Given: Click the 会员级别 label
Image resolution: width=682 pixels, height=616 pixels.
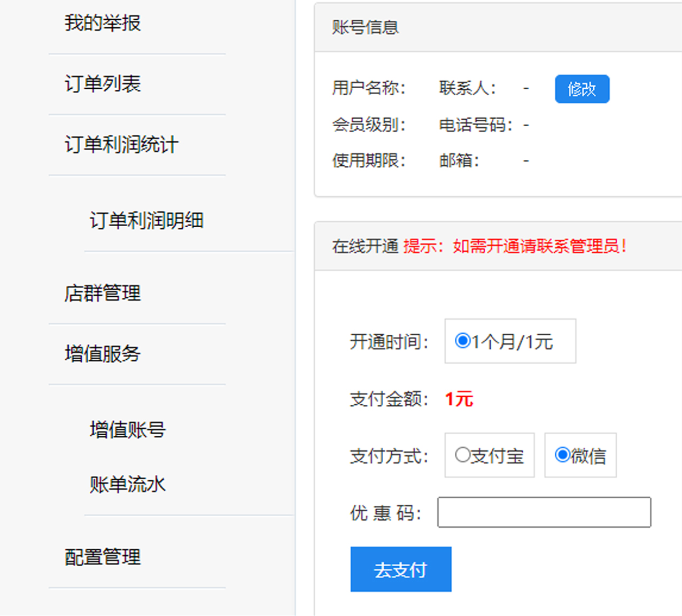Looking at the screenshot, I should coord(369,125).
